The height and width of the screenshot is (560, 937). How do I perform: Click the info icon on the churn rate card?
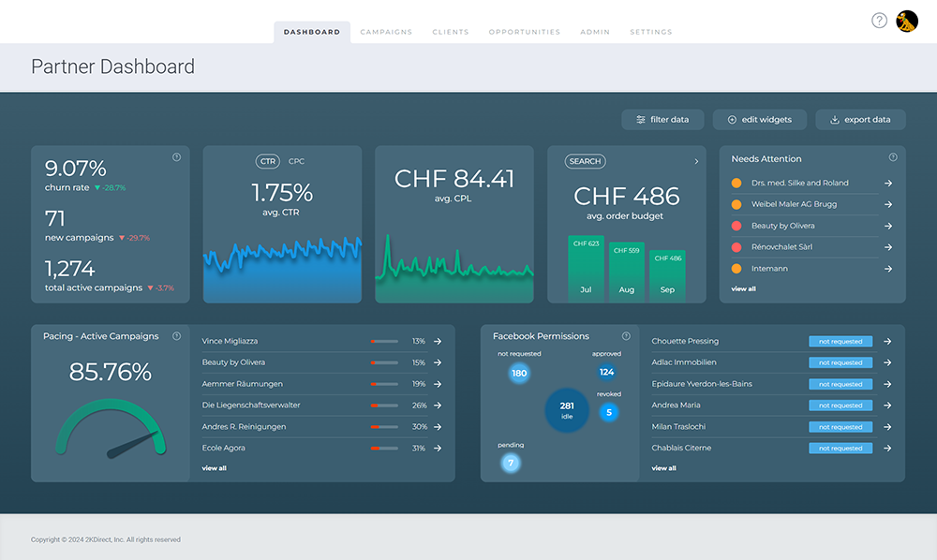178,159
